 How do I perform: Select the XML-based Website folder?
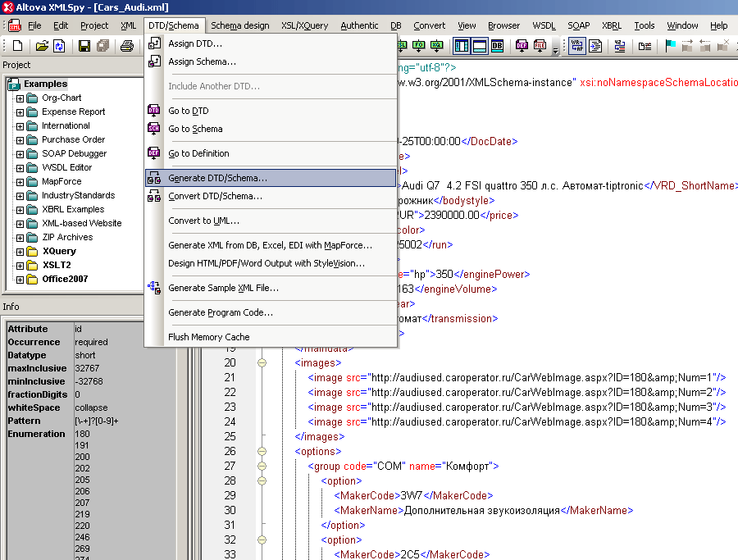coord(81,223)
